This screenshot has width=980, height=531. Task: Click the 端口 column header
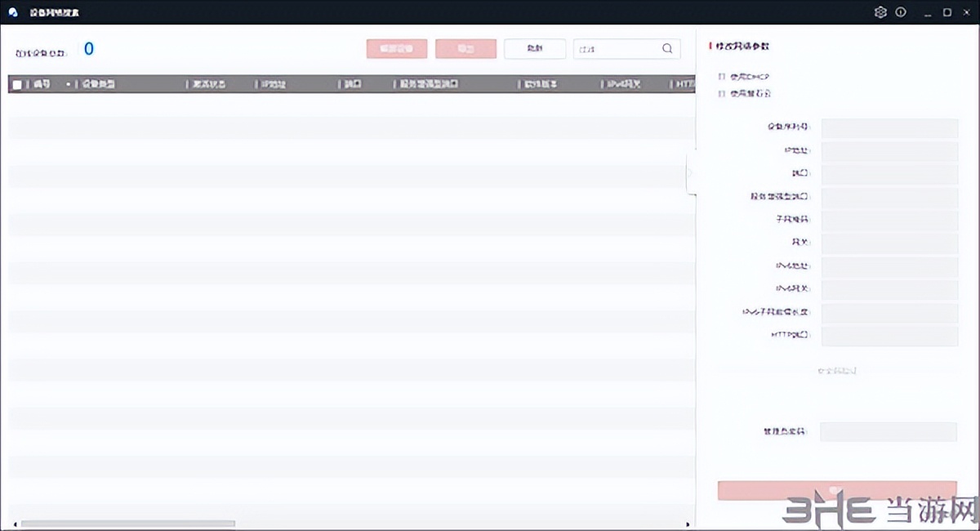[x=353, y=85]
